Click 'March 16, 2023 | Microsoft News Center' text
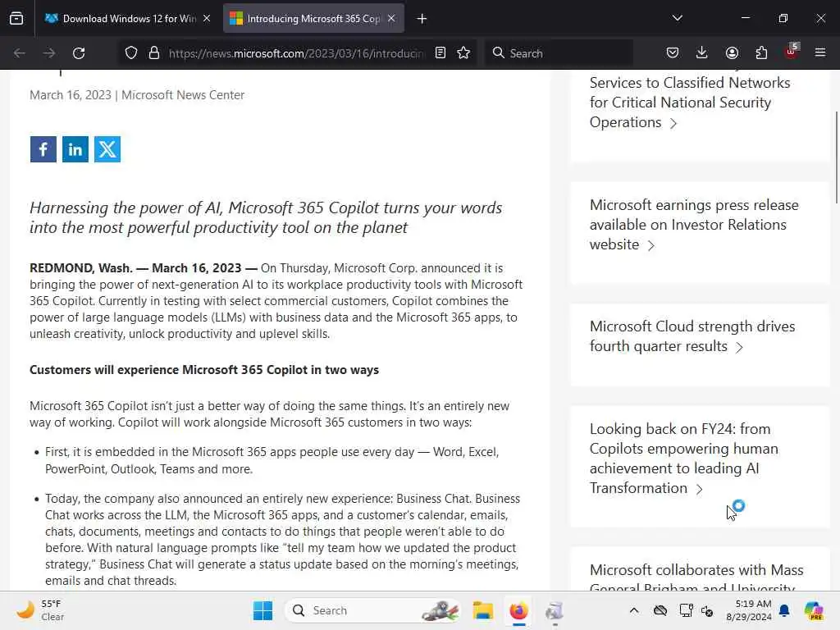The width and height of the screenshot is (840, 630). point(137,95)
